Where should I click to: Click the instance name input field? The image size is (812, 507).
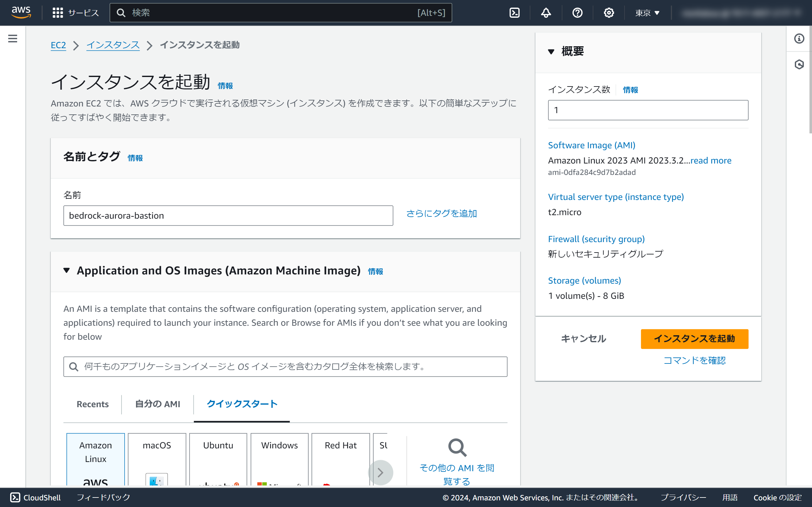pyautogui.click(x=228, y=215)
